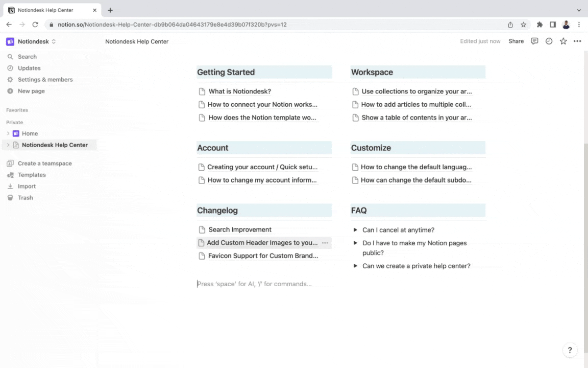Click the Notion help question mark button

click(570, 350)
